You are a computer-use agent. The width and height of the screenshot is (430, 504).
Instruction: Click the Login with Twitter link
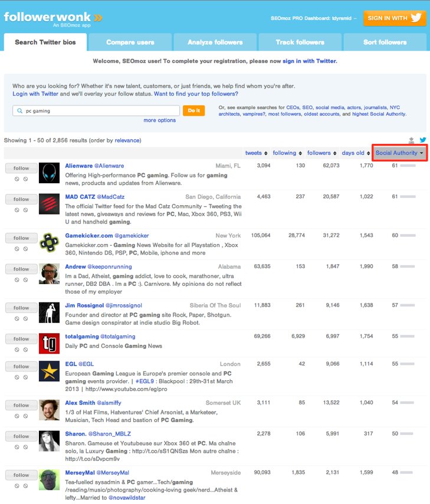35,94
